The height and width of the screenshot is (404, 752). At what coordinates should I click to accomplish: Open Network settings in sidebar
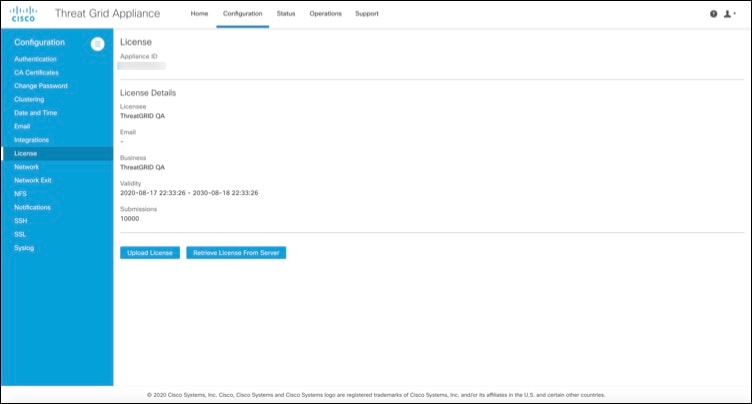point(26,167)
